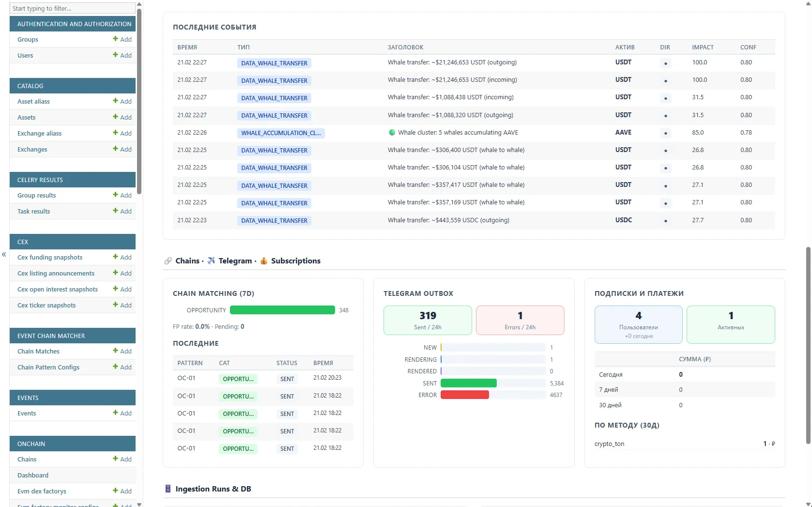812x507 pixels.
Task: Open Dashboard from the sidebar
Action: (32, 475)
